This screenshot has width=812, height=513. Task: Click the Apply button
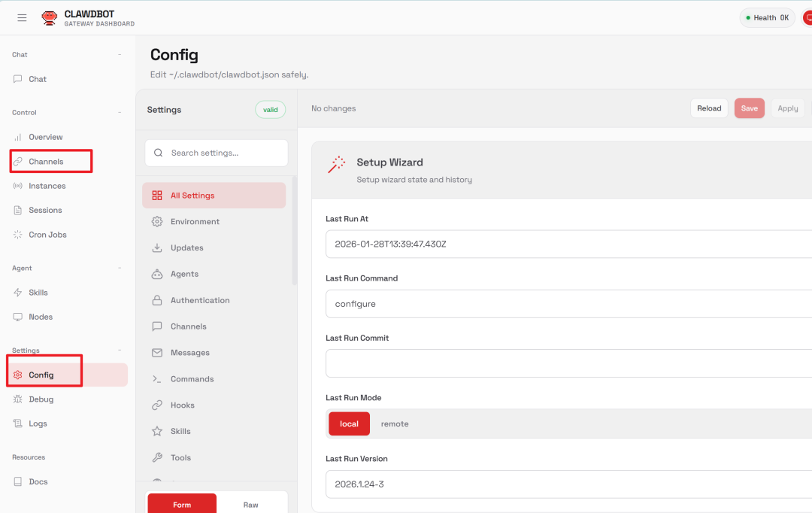point(788,108)
